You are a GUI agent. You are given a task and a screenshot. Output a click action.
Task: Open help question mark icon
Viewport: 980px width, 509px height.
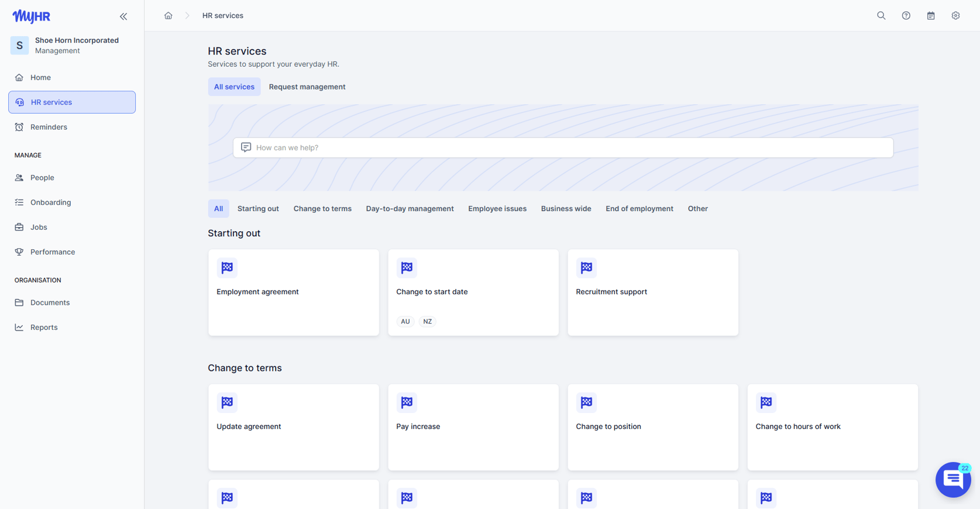(906, 16)
